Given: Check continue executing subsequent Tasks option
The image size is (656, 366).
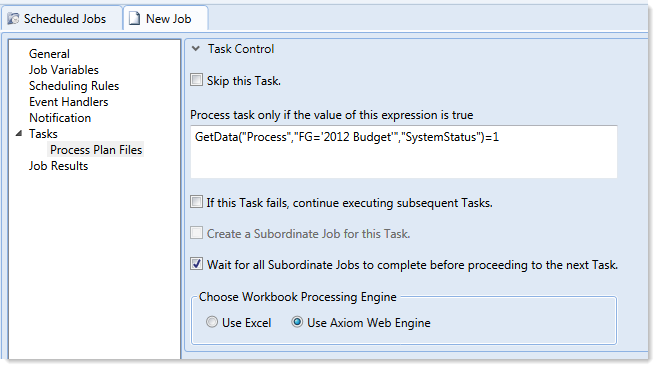Looking at the screenshot, I should [196, 202].
